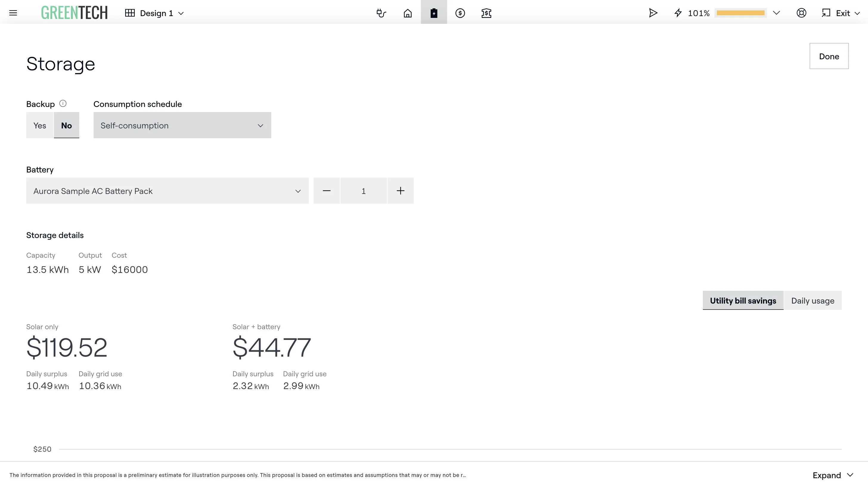The width and height of the screenshot is (868, 488).
Task: Open the help lifebuoy icon
Action: [x=801, y=13]
